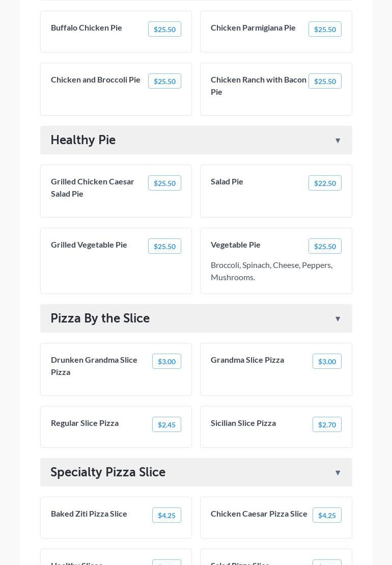Image resolution: width=392 pixels, height=565 pixels.
Task: Click the Salad Pie $22.50 button
Action: tap(325, 183)
